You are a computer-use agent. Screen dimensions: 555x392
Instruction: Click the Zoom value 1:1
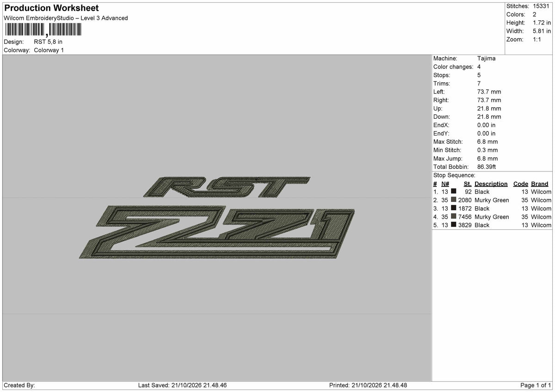tap(537, 39)
